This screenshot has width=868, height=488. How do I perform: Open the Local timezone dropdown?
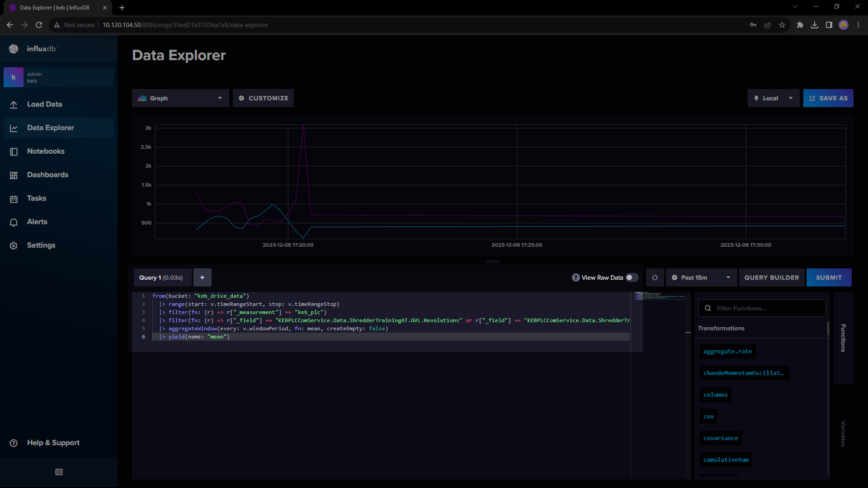[x=773, y=98]
